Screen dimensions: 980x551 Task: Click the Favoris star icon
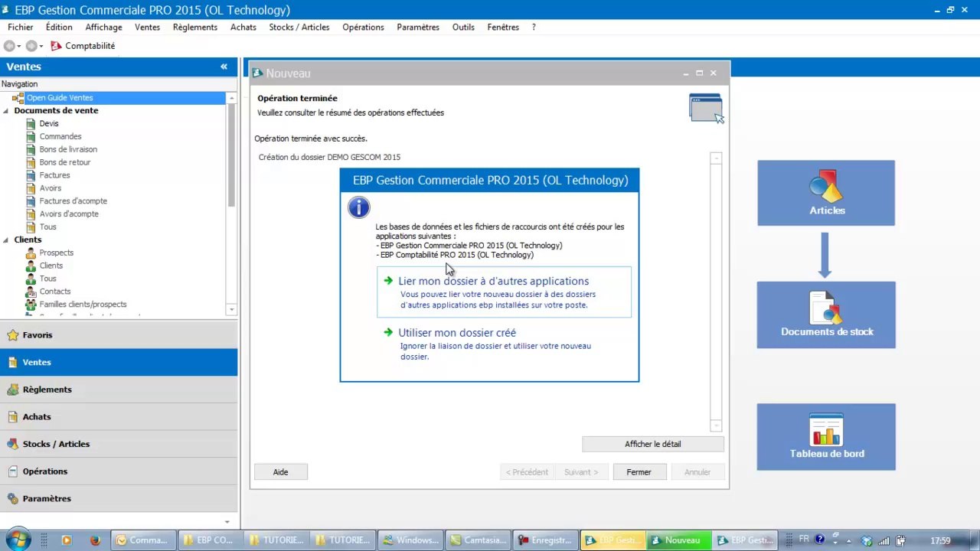pos(12,335)
